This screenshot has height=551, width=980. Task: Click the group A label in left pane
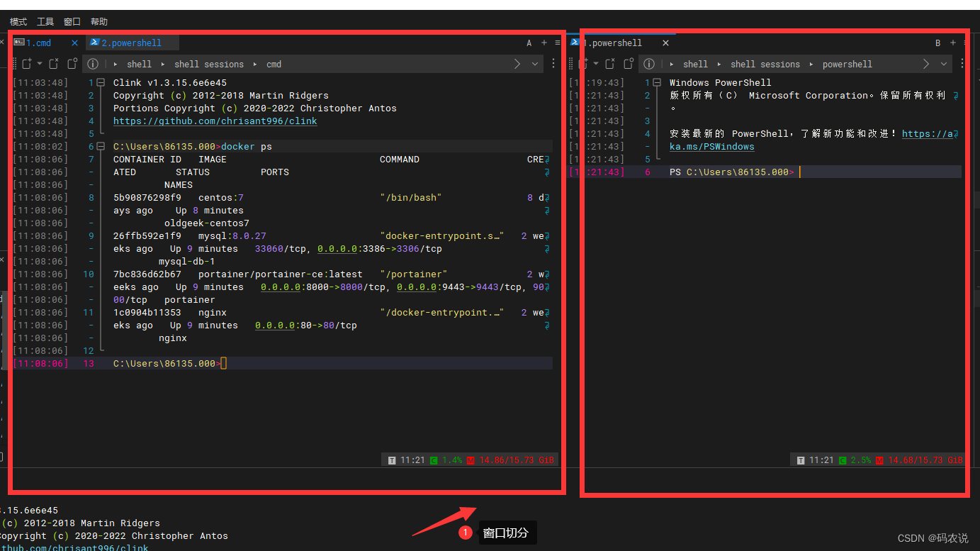(529, 43)
